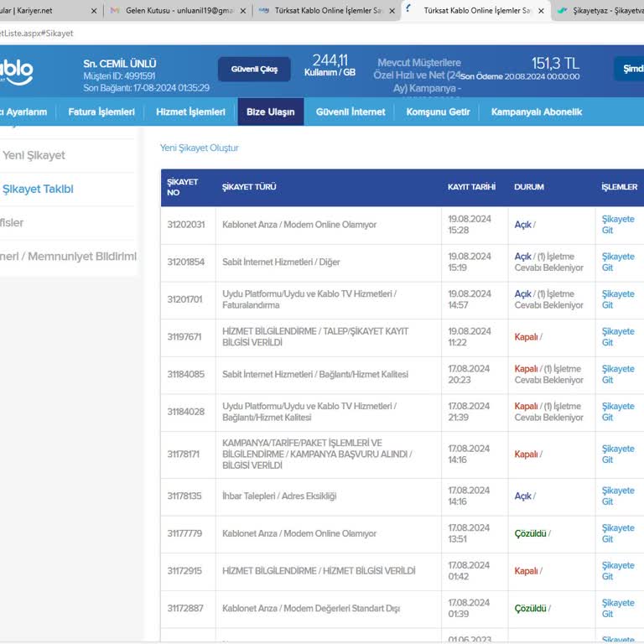Viewport: 644px width, 644px height.
Task: Click complaint number 31202031
Action: tap(185, 225)
